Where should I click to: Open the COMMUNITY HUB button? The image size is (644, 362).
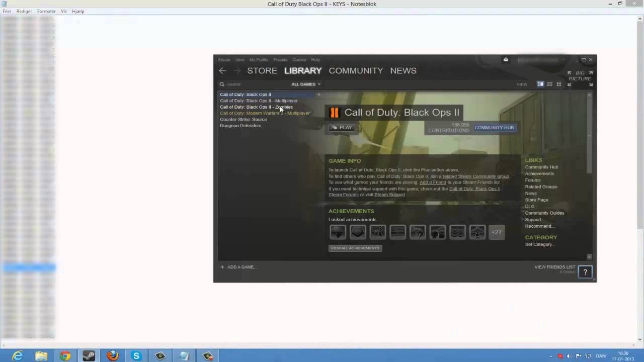click(494, 128)
